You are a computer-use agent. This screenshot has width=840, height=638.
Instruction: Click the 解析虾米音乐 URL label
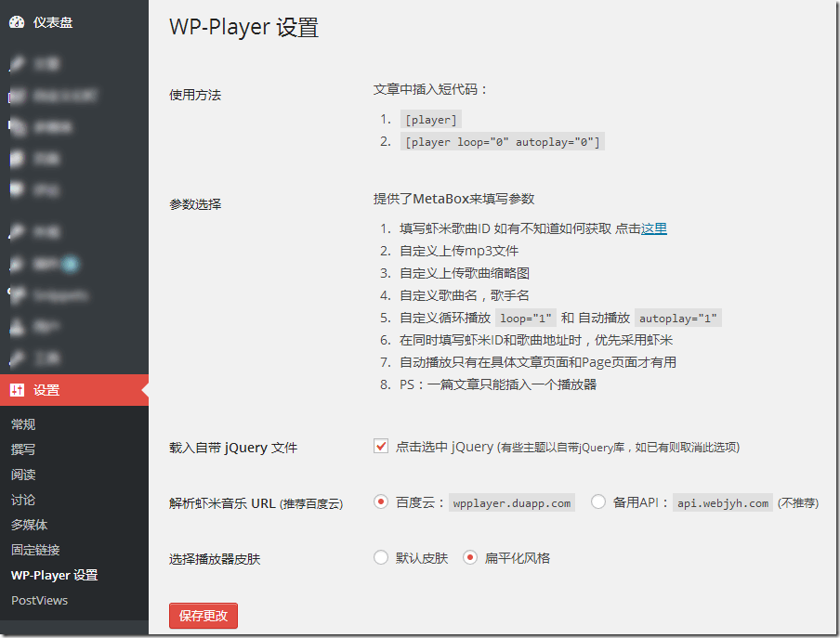pos(256,503)
